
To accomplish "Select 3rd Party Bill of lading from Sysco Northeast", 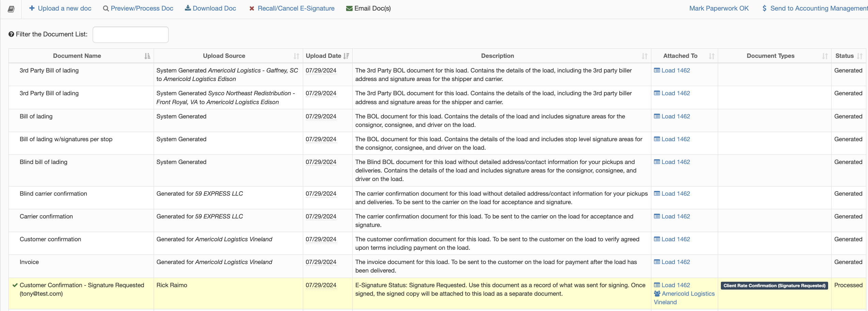I will click(437, 98).
